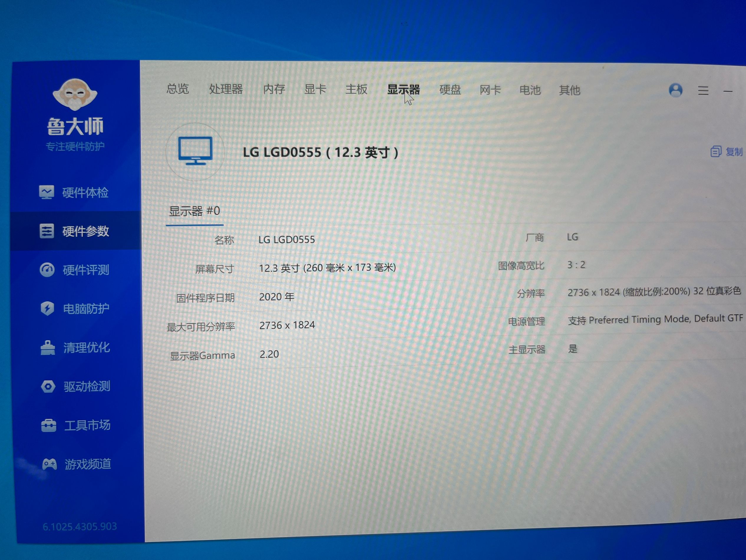Click max resolution value 2736 x 1824
746x560 pixels.
click(287, 325)
